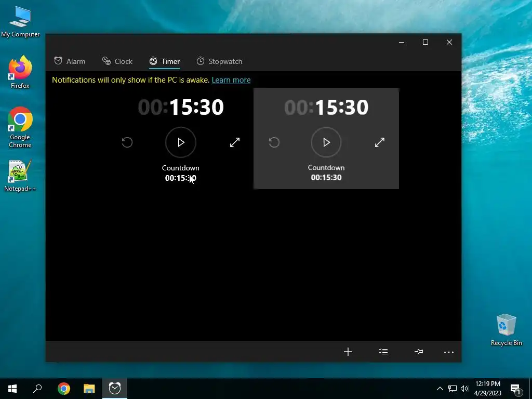Open the Clock tab
The width and height of the screenshot is (532, 399).
click(117, 61)
